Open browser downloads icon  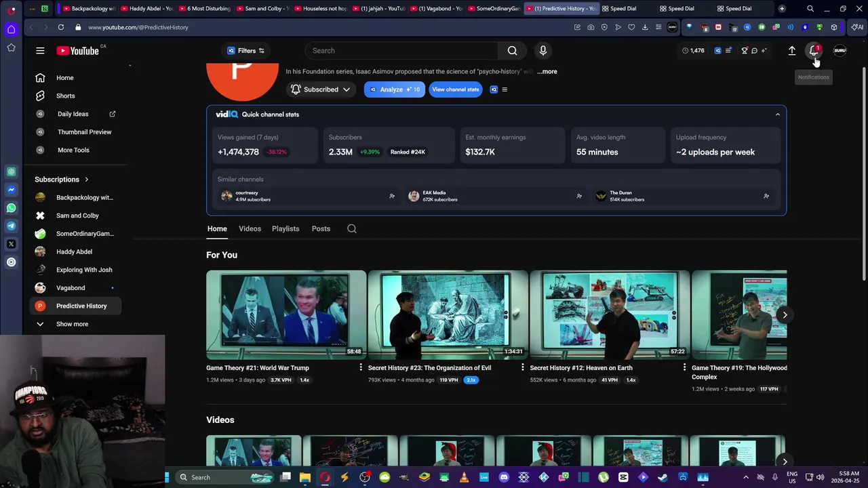click(645, 27)
